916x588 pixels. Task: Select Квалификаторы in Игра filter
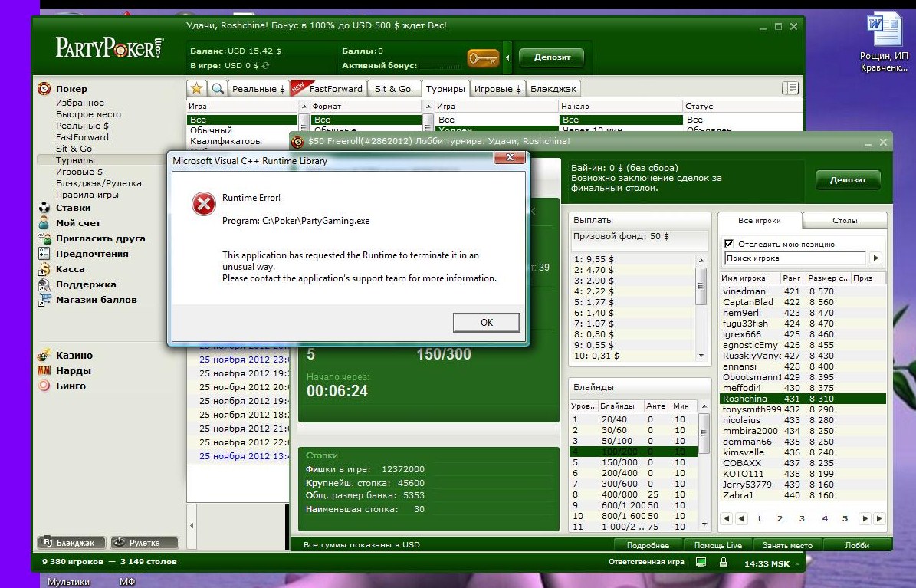coord(226,141)
